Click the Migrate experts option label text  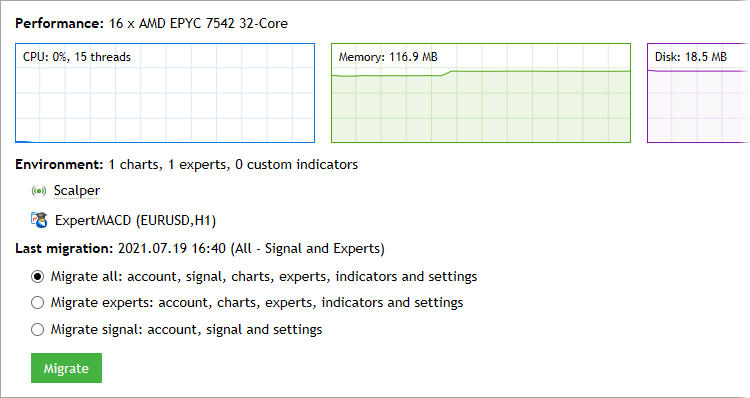click(x=257, y=303)
